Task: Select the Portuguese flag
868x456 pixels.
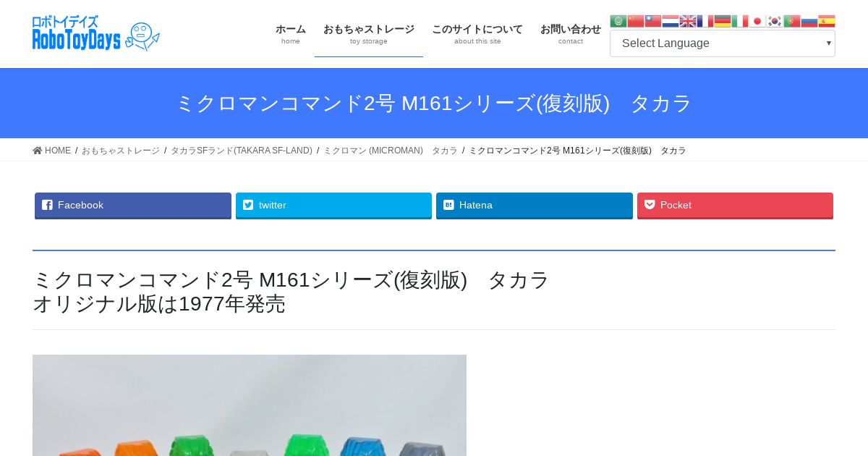Action: [x=792, y=21]
